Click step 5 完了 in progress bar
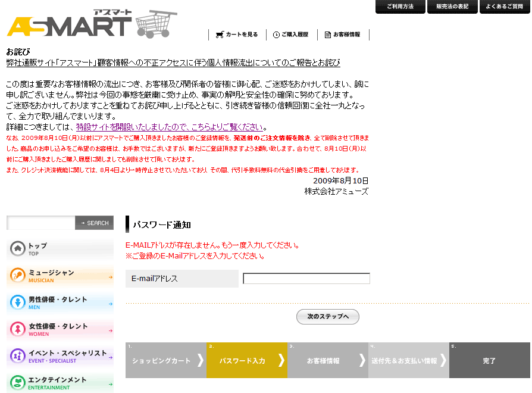Screen dimensions: 532x393 (x=490, y=360)
